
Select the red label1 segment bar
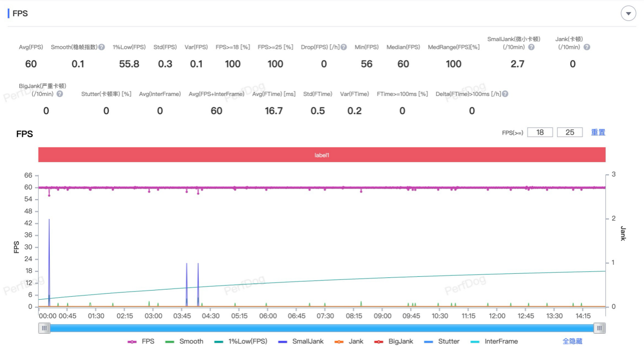(x=322, y=155)
